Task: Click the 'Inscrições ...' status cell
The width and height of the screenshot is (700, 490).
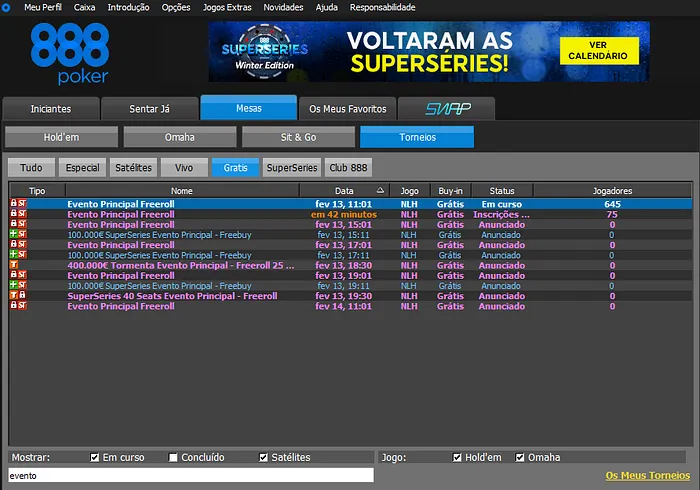Action: (x=501, y=214)
